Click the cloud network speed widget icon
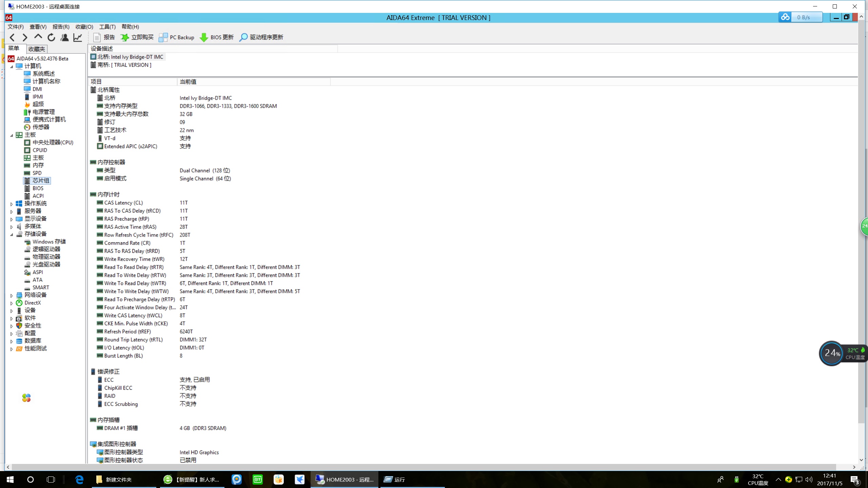 [785, 17]
